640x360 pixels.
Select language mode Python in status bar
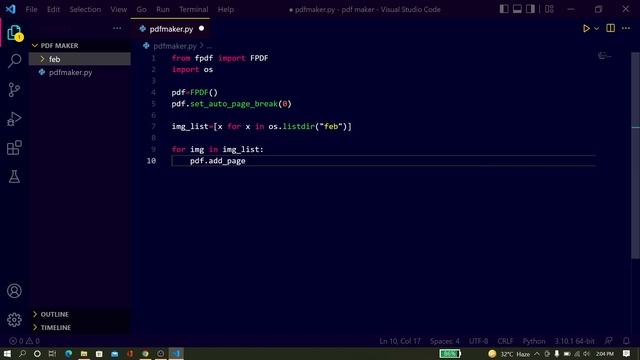[x=534, y=341]
